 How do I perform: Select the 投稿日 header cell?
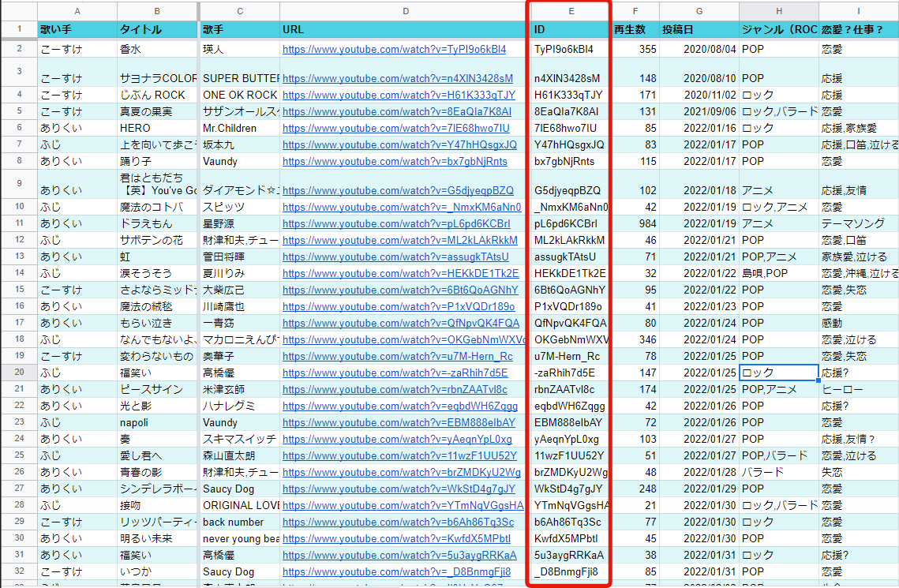point(699,30)
